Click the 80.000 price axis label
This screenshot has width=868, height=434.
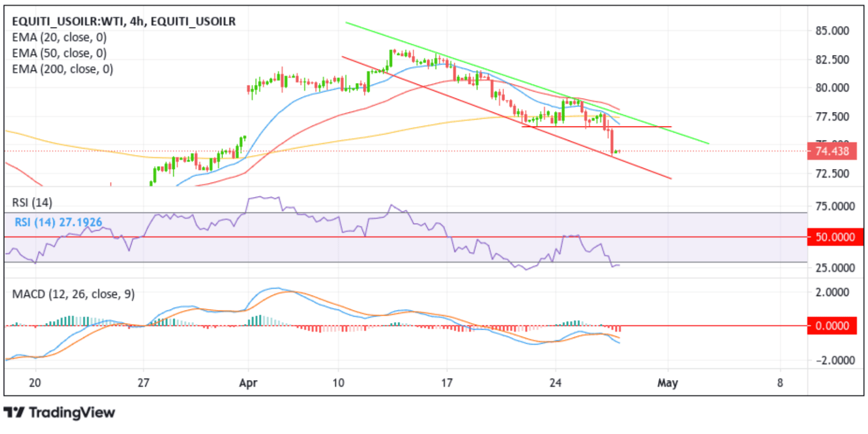(832, 88)
